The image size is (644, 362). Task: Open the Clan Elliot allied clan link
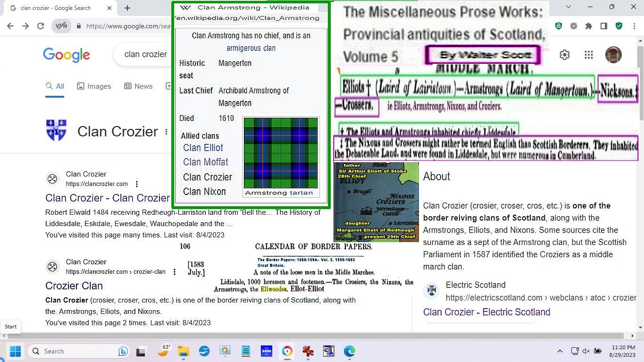(x=203, y=148)
